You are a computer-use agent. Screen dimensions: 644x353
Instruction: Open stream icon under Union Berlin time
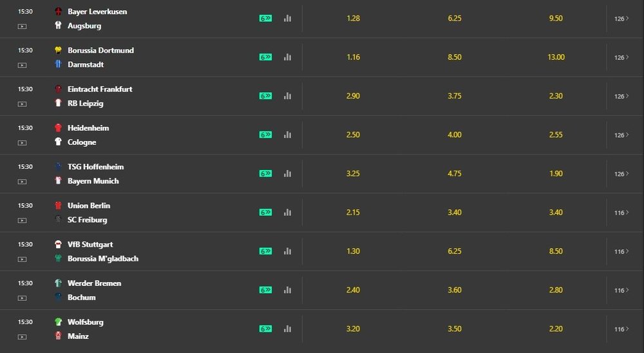click(x=22, y=220)
